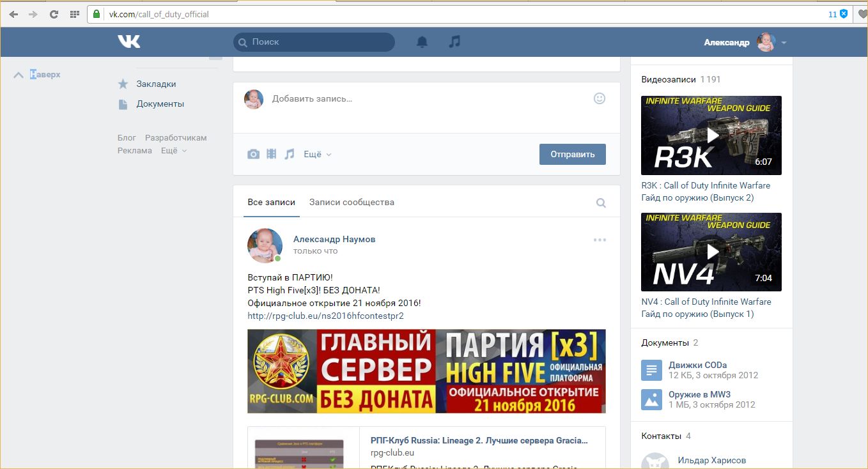This screenshot has width=868, height=469.
Task: Open Документы section header in sidebar
Action: click(665, 342)
